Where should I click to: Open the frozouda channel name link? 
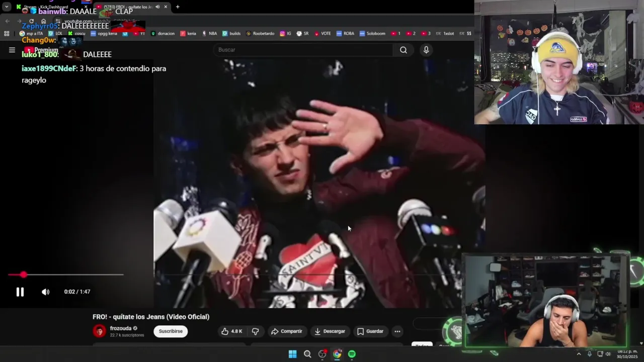click(120, 328)
